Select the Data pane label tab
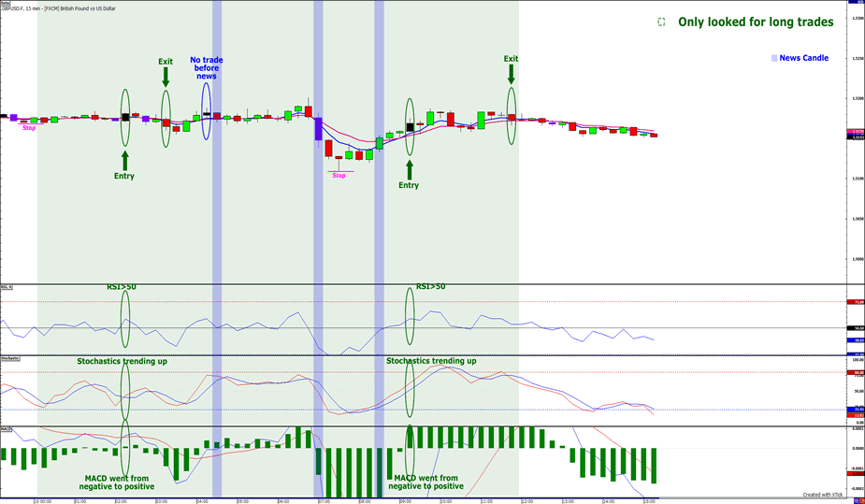Viewport: 865px width, 504px height. pyautogui.click(x=6, y=3)
